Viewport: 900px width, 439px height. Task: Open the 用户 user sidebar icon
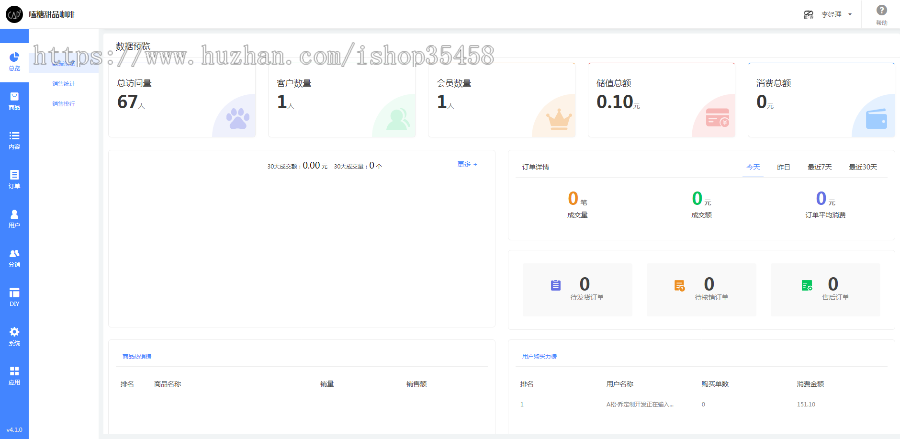(14, 214)
